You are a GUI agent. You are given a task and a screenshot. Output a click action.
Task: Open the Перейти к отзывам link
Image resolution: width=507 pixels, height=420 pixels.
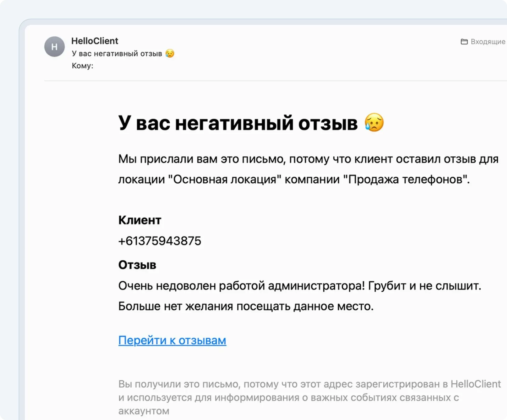click(172, 340)
